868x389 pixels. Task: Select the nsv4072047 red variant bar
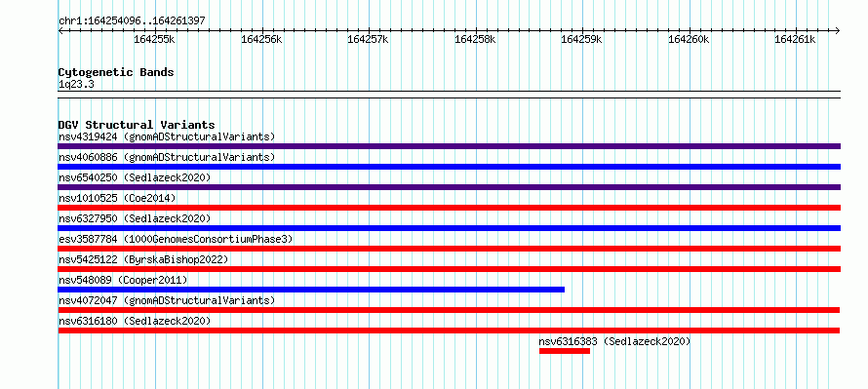pyautogui.click(x=449, y=310)
